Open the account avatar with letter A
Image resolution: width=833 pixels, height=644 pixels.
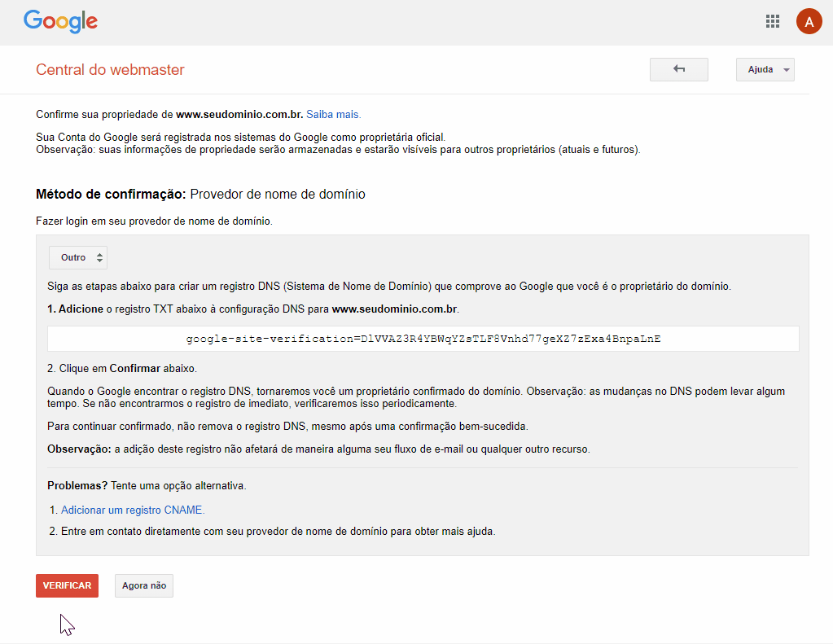[809, 21]
